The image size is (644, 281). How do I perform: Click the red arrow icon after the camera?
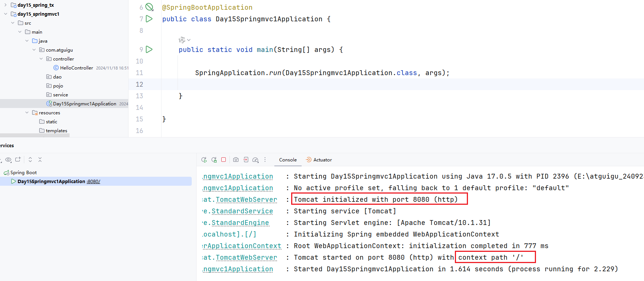pos(246,160)
